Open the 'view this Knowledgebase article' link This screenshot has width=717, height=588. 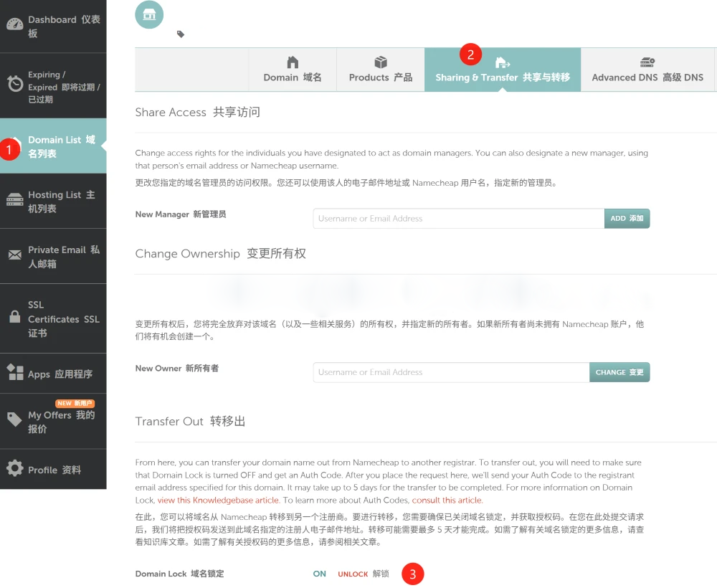click(219, 501)
